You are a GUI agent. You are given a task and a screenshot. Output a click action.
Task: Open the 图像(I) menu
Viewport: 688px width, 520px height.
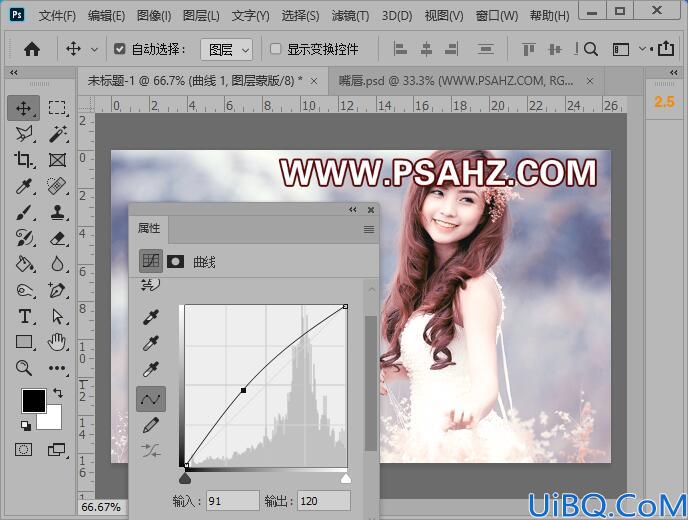pos(154,16)
